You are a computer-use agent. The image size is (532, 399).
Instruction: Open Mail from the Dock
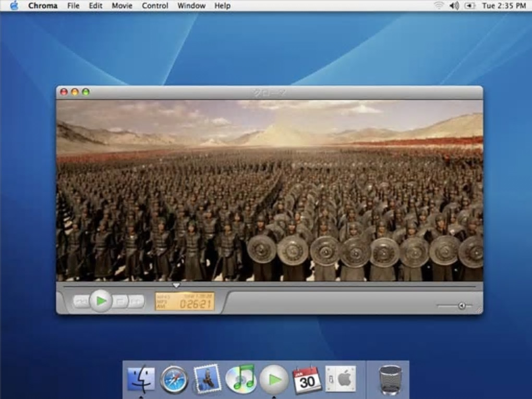(x=207, y=379)
